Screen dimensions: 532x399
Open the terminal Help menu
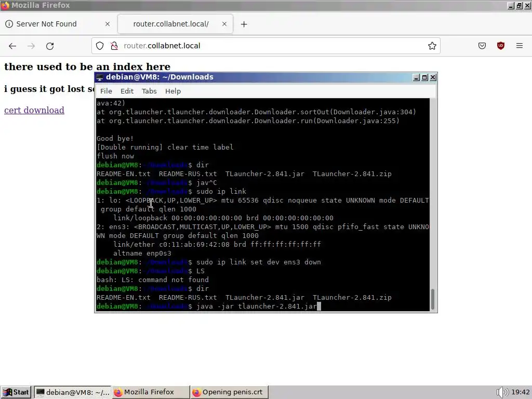point(172,91)
